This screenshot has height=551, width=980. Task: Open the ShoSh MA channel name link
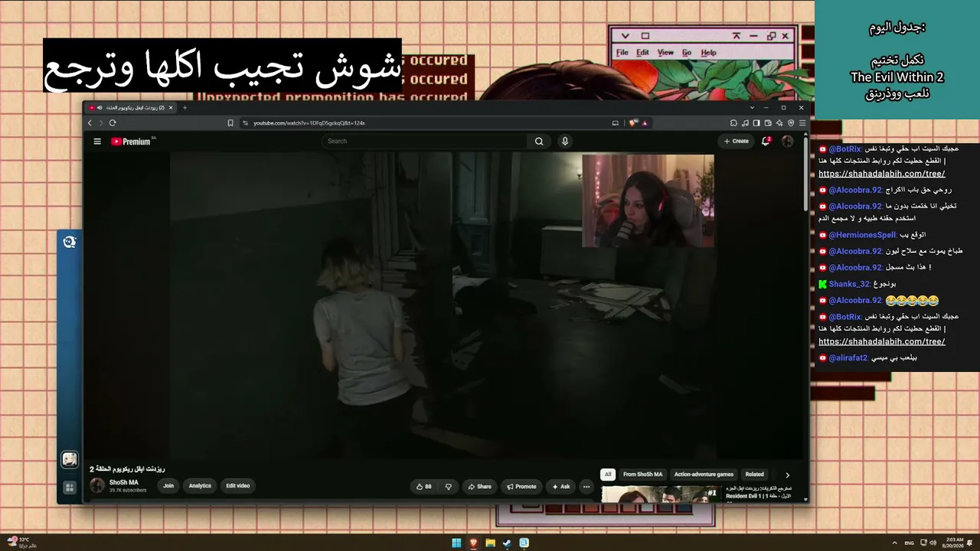click(124, 483)
